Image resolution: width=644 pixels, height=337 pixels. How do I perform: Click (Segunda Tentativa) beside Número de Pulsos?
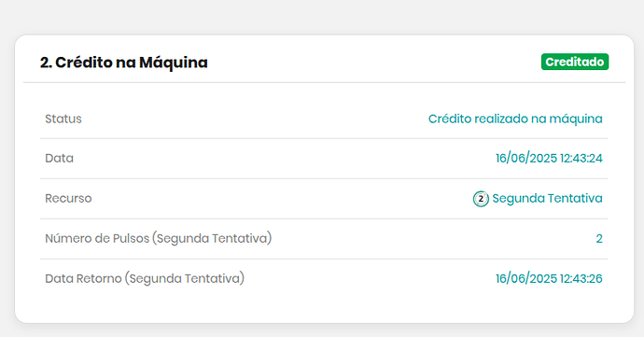click(212, 239)
